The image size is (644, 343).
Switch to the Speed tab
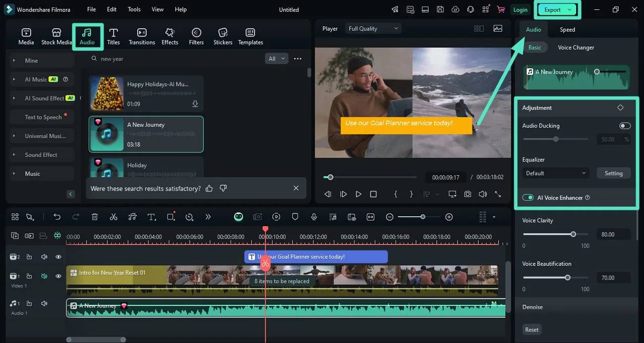[x=567, y=30]
